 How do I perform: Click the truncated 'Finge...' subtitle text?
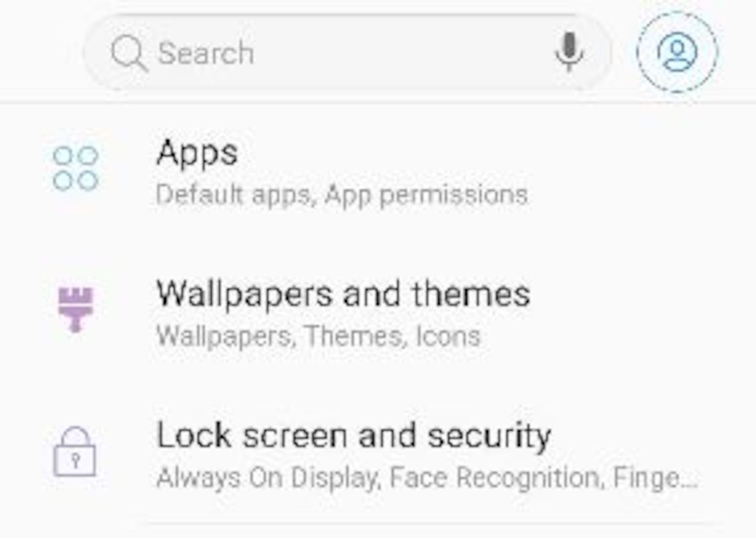(x=655, y=478)
